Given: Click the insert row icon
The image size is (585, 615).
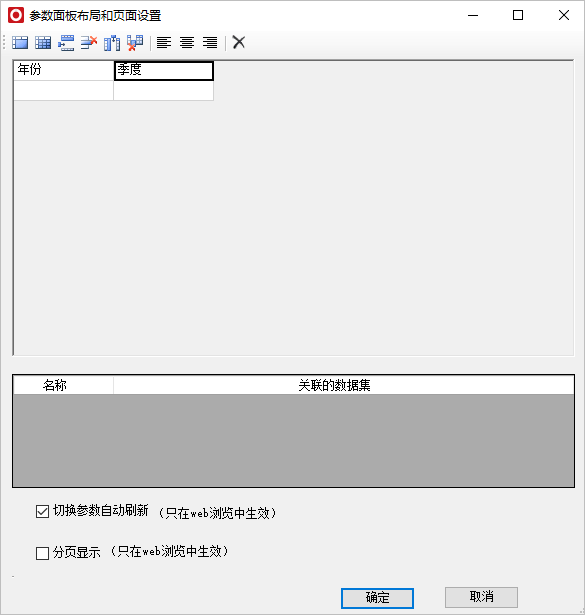Looking at the screenshot, I should [x=66, y=42].
